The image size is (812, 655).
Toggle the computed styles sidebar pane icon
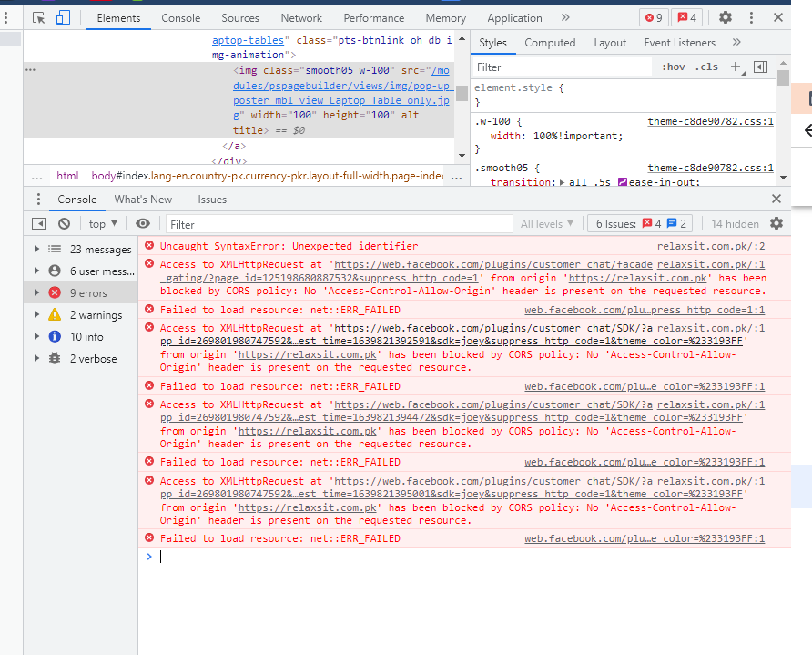(761, 67)
